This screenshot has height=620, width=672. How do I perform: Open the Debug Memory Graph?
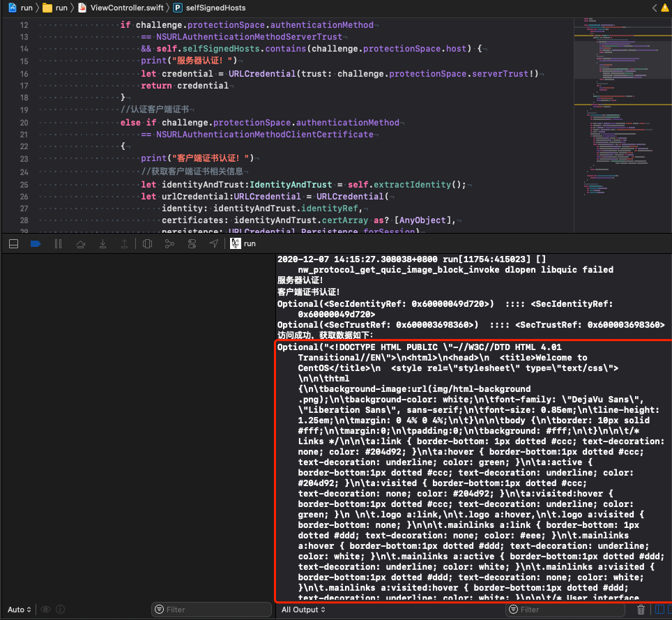pyautogui.click(x=169, y=243)
